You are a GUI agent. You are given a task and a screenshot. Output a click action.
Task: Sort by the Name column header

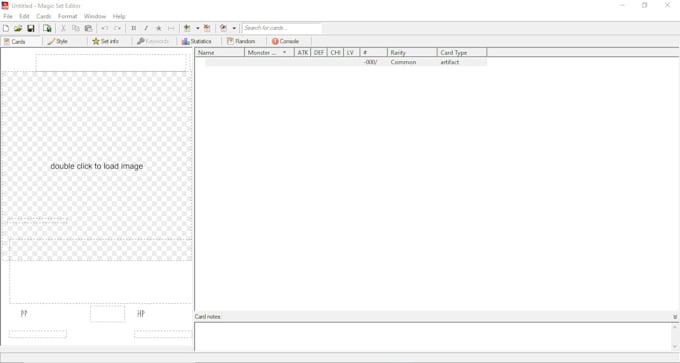point(219,52)
